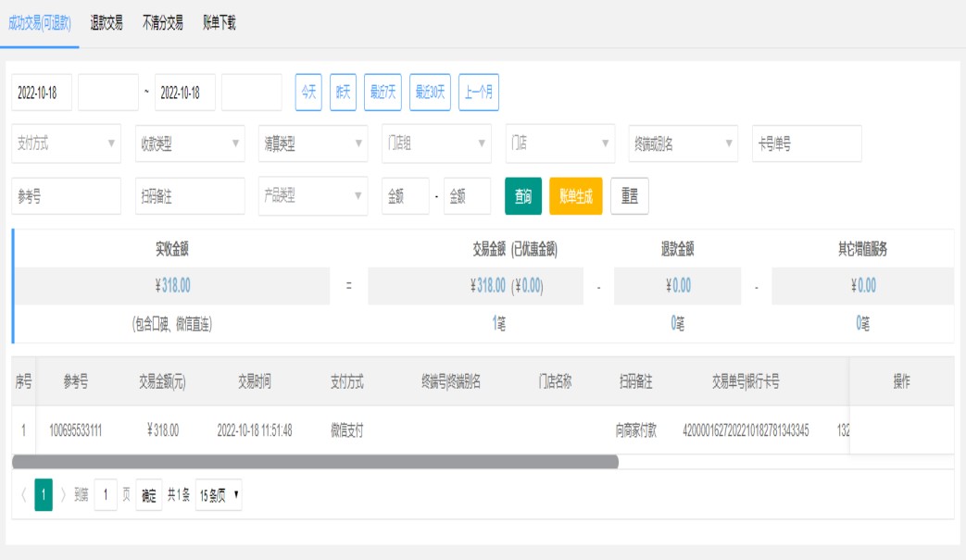Switch to the 退款交易 tab

[x=107, y=23]
